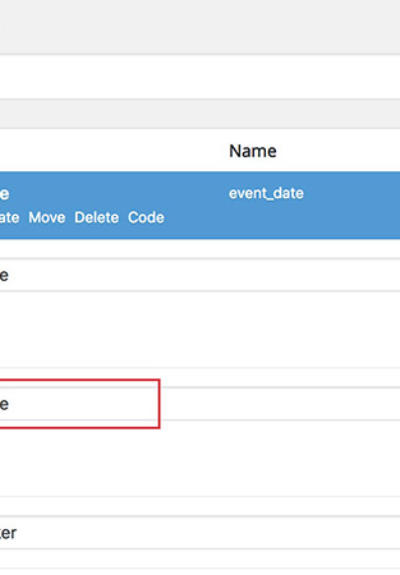Click the field label in the blue highlighted row
Viewport: 400px width, 575px height.
point(4,194)
